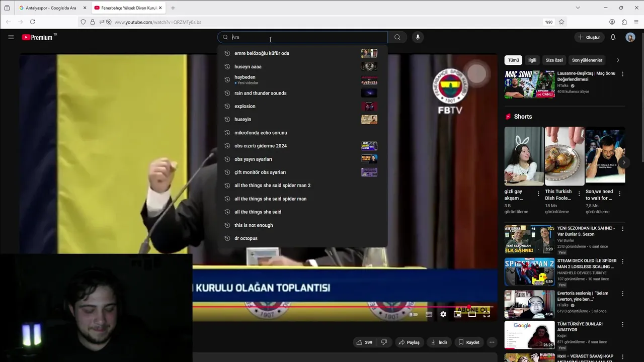Open options for This Turkish Dish short
Screen dimensions: 644x362
[579, 193]
